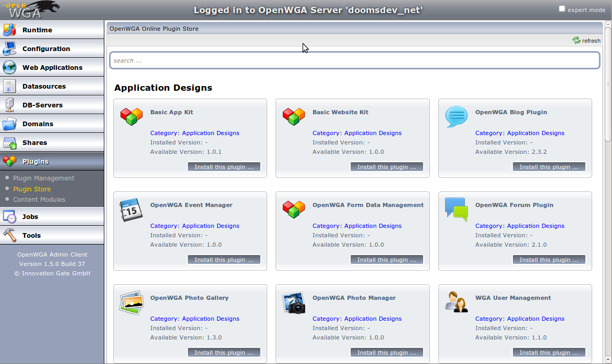Open the Configuration menu section

point(52,49)
